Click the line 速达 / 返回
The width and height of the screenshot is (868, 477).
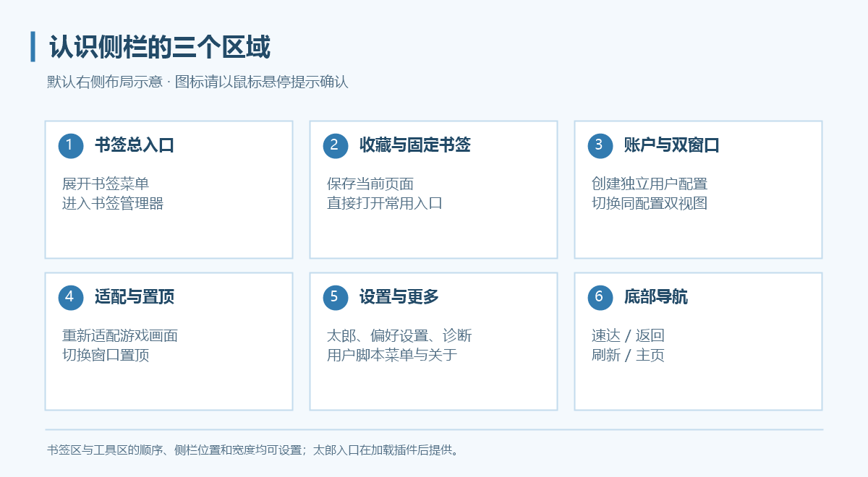click(x=628, y=335)
